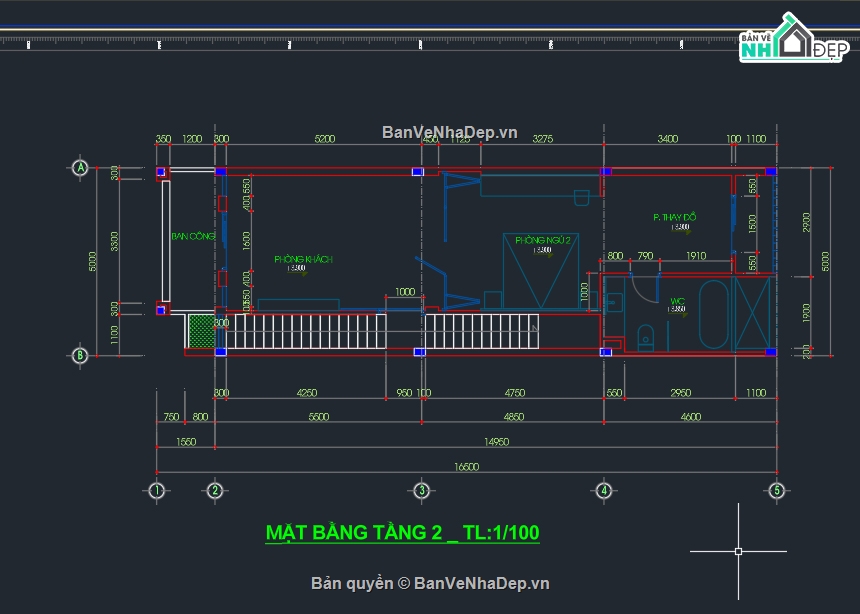Select the PHÒNG NGỦ 2 room label
The width and height of the screenshot is (860, 614).
(542, 240)
